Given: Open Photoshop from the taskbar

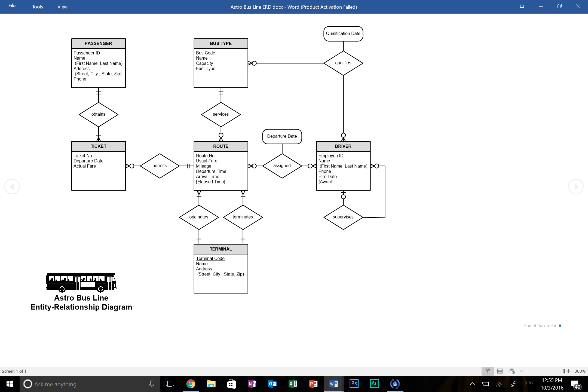Looking at the screenshot, I should pos(354,384).
